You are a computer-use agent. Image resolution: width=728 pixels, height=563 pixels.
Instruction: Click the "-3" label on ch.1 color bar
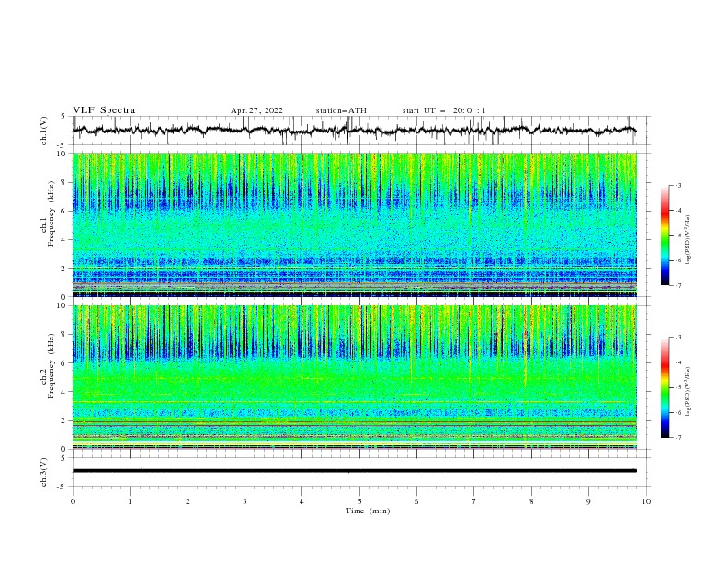click(x=677, y=185)
